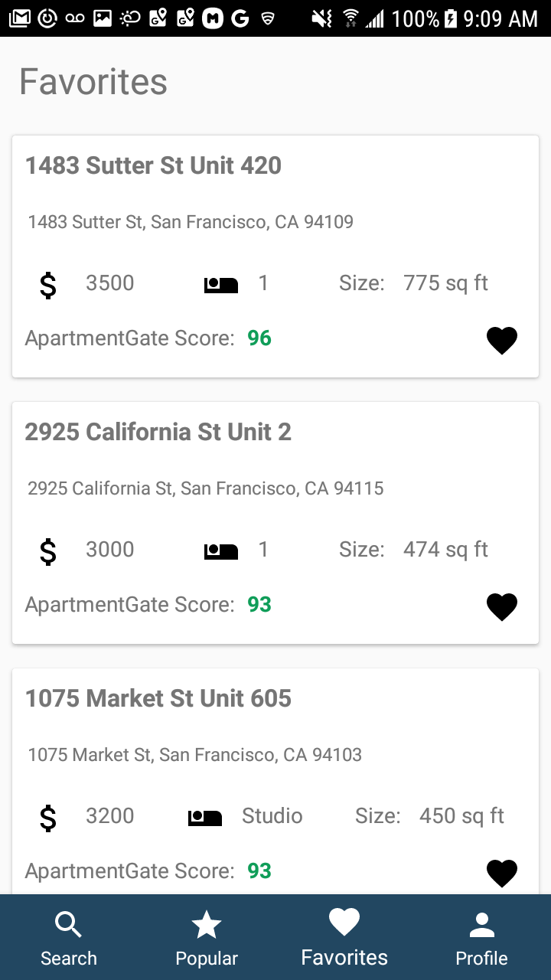Tap the bed icon on 2925 California listing
The height and width of the screenshot is (980, 551).
coord(220,551)
